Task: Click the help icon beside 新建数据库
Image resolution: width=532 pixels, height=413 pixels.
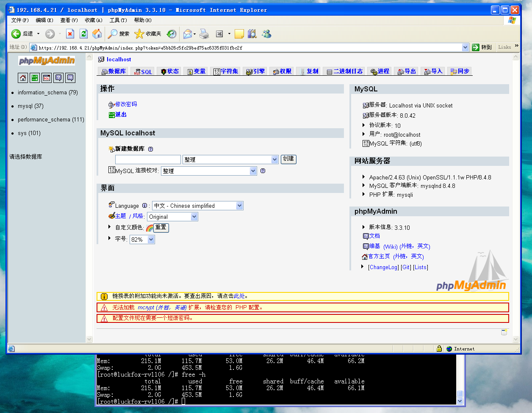Action: pos(150,149)
